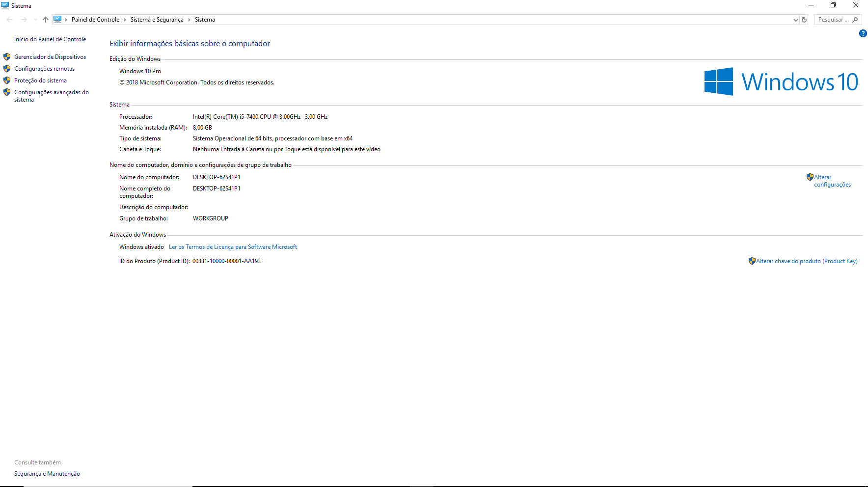
Task: Select the 8,00 GB memory value
Action: [x=202, y=128]
